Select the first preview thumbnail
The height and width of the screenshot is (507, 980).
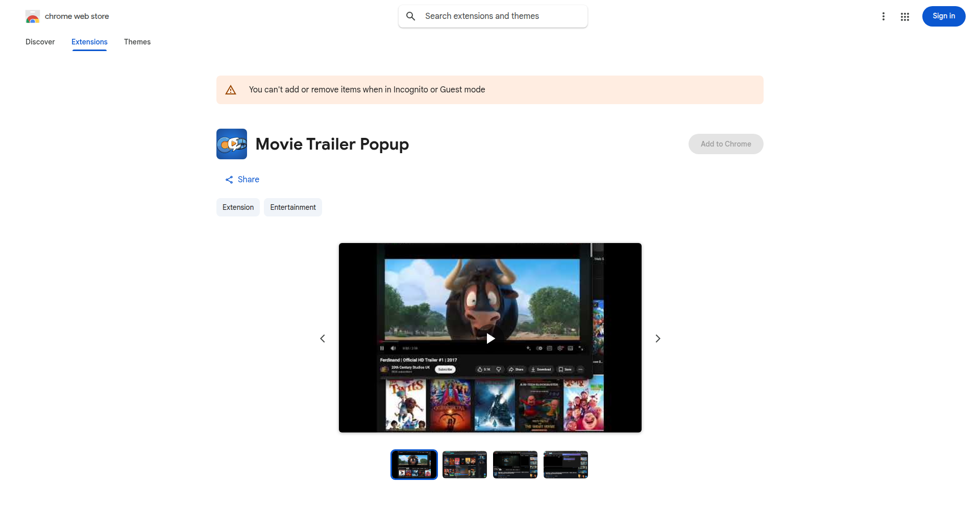(414, 465)
